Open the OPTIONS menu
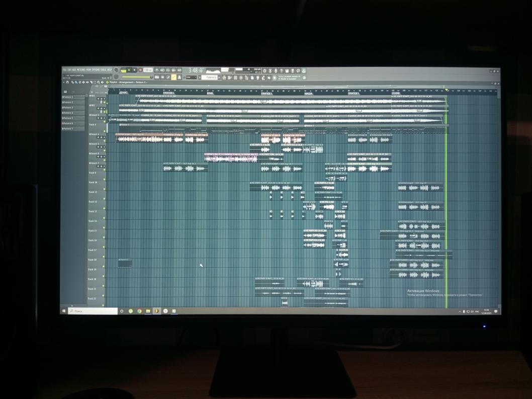This screenshot has width=532, height=399. tap(96, 69)
